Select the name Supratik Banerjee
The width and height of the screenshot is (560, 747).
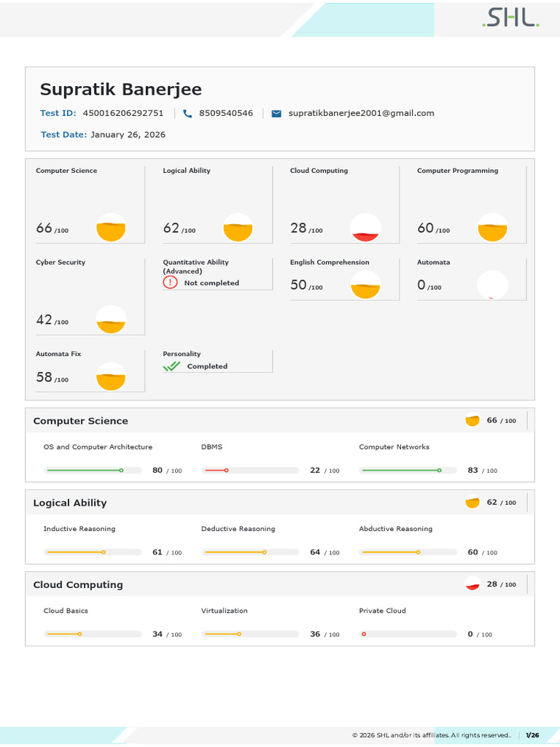click(121, 90)
